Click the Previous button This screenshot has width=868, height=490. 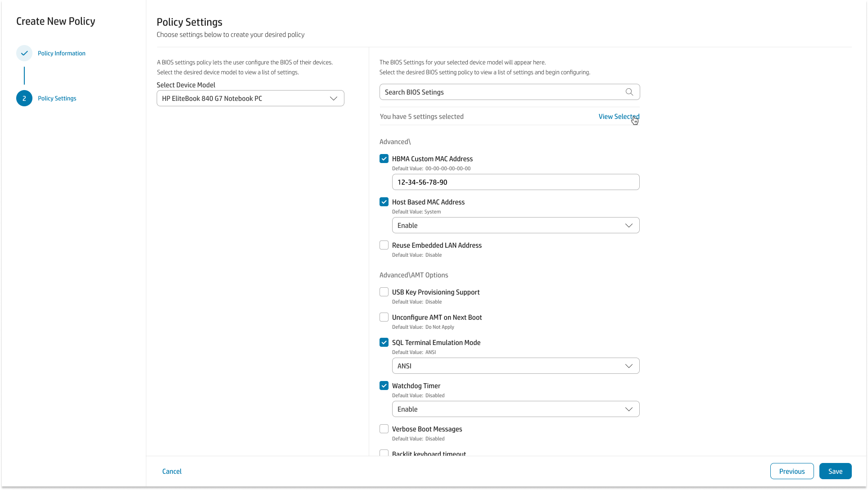point(791,471)
